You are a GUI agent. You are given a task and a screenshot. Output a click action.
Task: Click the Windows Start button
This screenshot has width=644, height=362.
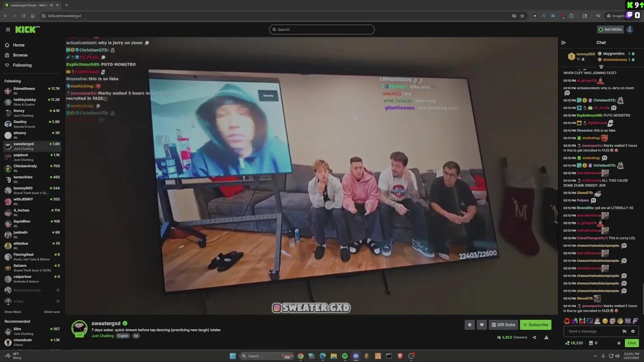[232, 356]
